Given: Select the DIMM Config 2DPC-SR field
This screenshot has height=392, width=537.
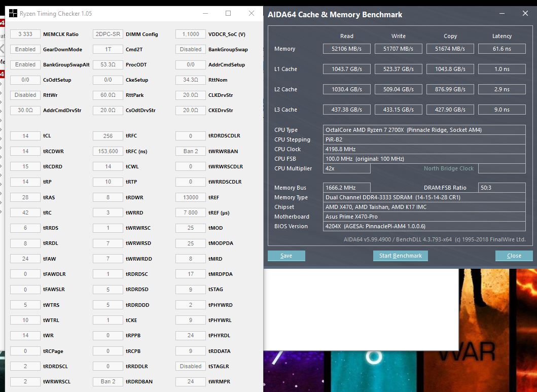Looking at the screenshot, I should click(x=108, y=34).
